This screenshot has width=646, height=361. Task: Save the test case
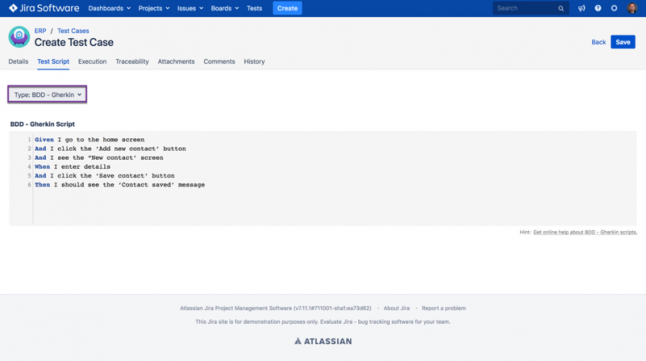point(623,42)
